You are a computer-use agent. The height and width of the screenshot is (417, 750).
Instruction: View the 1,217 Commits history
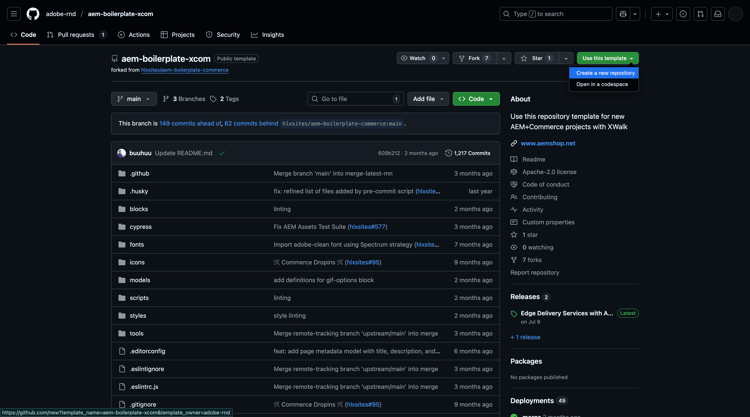coord(468,153)
